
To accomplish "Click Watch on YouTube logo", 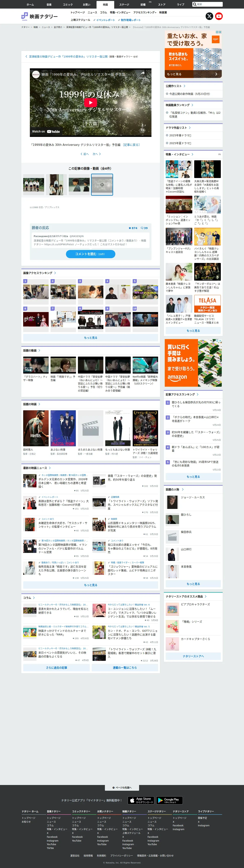I will (46, 131).
